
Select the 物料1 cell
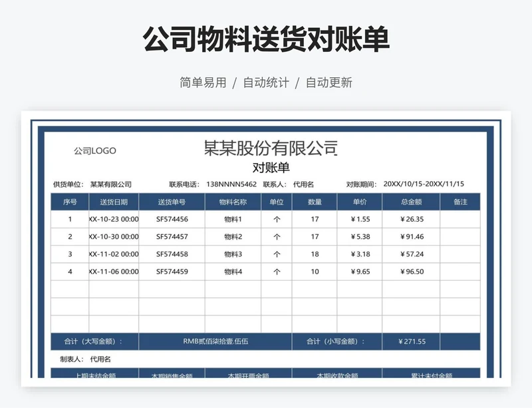click(x=233, y=219)
